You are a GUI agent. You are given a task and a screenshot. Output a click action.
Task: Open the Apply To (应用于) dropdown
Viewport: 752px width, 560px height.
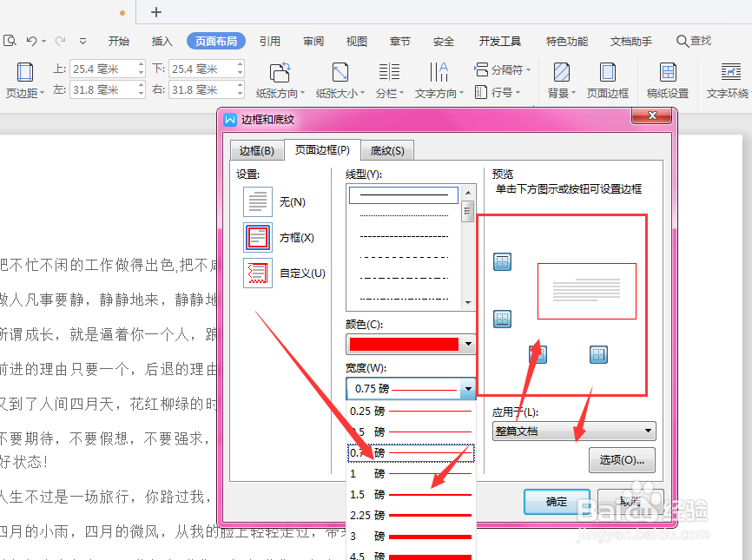574,431
